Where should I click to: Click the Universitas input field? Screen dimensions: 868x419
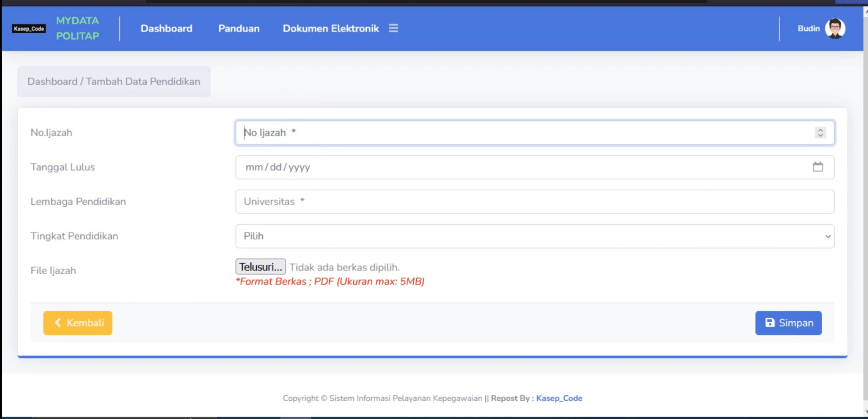535,202
